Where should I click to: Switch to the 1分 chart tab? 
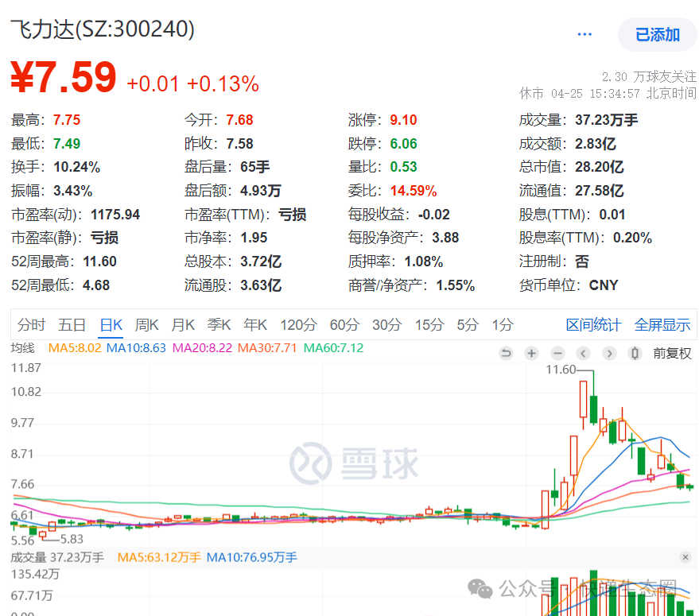(503, 325)
